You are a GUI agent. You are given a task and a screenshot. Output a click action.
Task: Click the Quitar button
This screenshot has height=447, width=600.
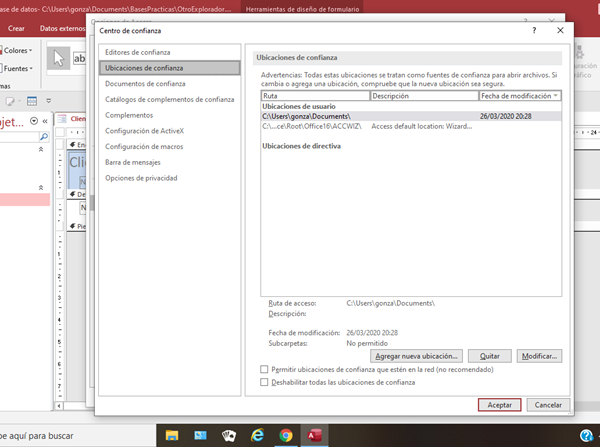click(489, 356)
